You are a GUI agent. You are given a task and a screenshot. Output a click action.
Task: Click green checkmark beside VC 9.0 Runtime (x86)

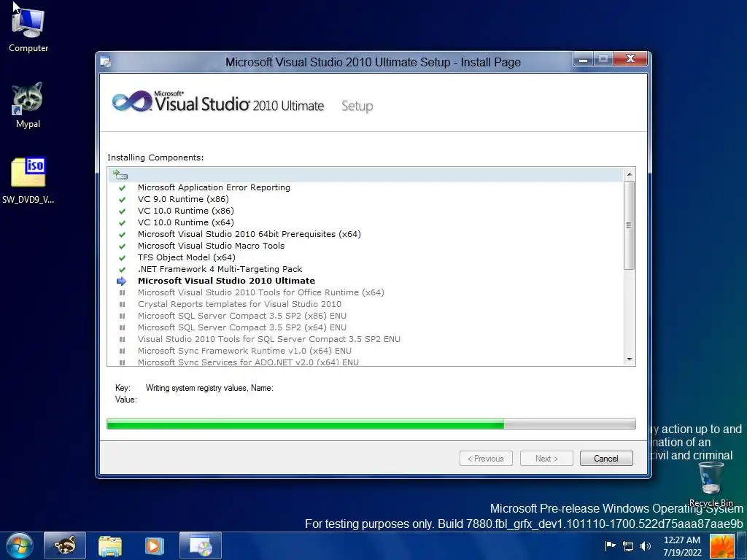pos(122,200)
